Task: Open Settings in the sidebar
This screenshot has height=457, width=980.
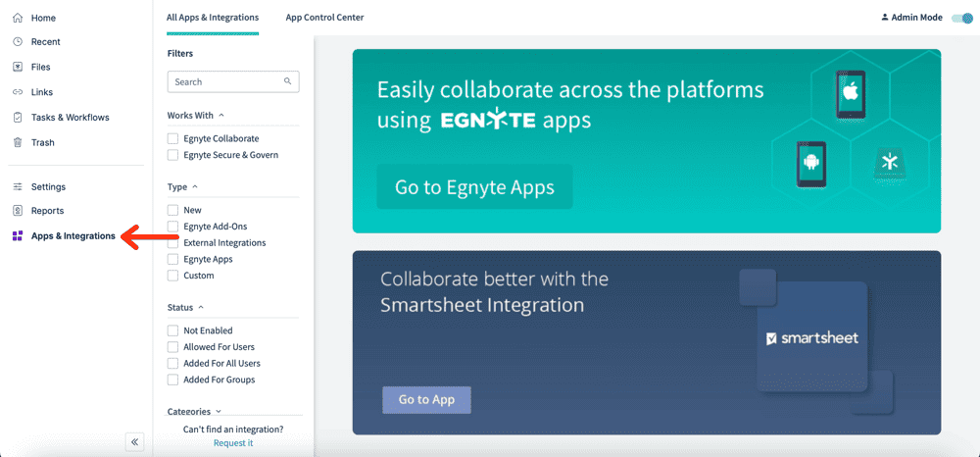Action: click(x=48, y=187)
